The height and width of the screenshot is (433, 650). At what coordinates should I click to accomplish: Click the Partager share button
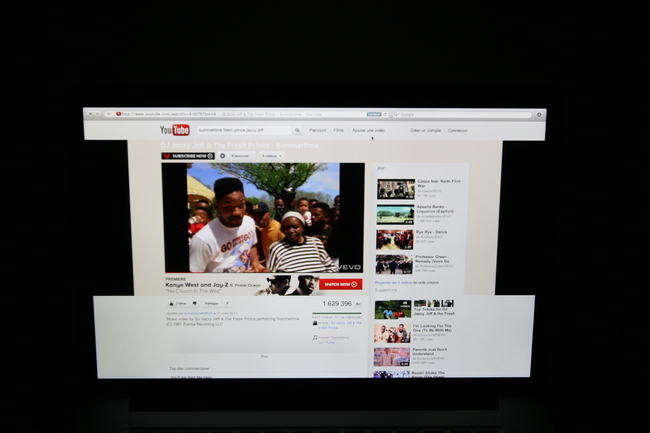coord(211,304)
